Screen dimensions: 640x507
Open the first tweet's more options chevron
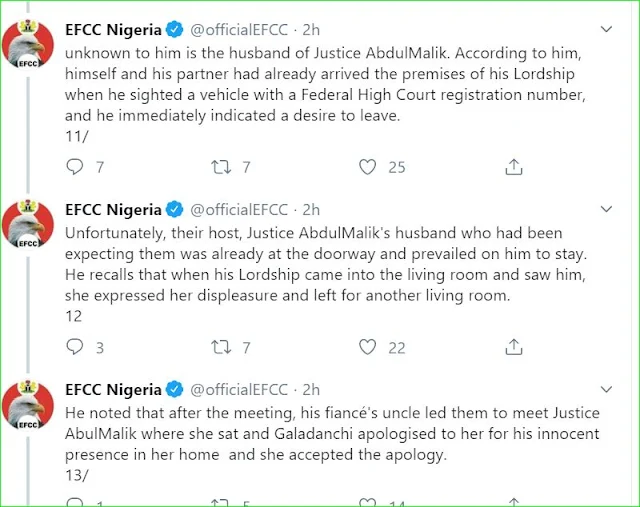(608, 29)
